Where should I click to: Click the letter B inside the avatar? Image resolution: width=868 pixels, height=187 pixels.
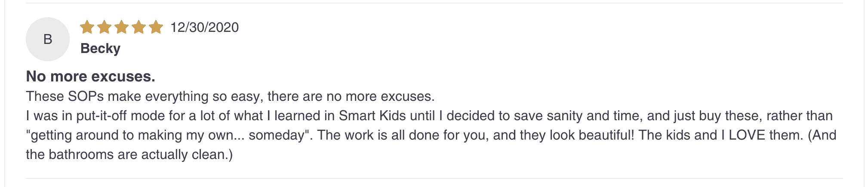[48, 39]
